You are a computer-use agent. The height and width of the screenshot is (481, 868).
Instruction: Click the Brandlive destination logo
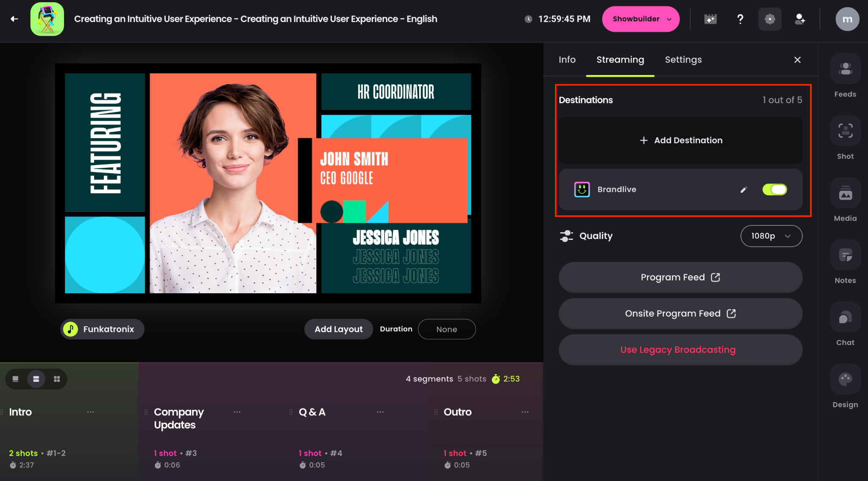[582, 189]
